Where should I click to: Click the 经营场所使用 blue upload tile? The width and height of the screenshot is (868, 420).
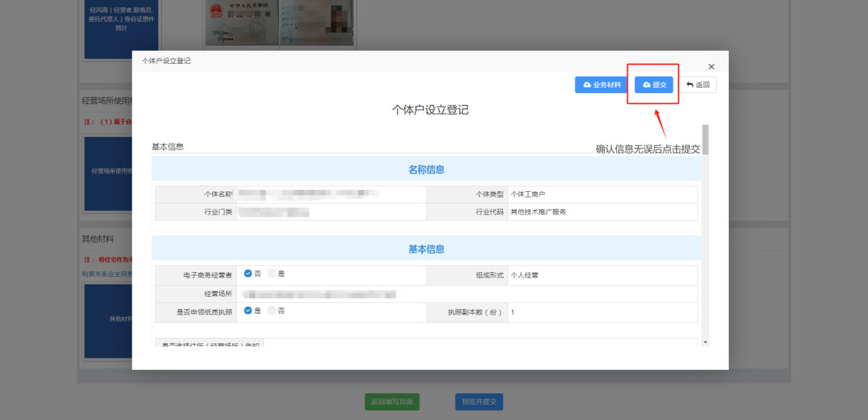pyautogui.click(x=108, y=171)
